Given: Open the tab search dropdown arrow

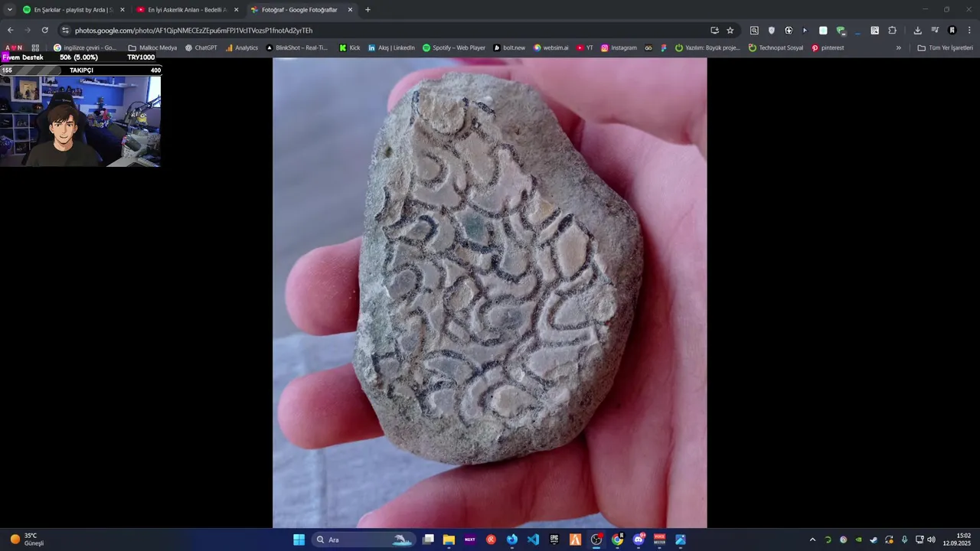Looking at the screenshot, I should pos(9,10).
